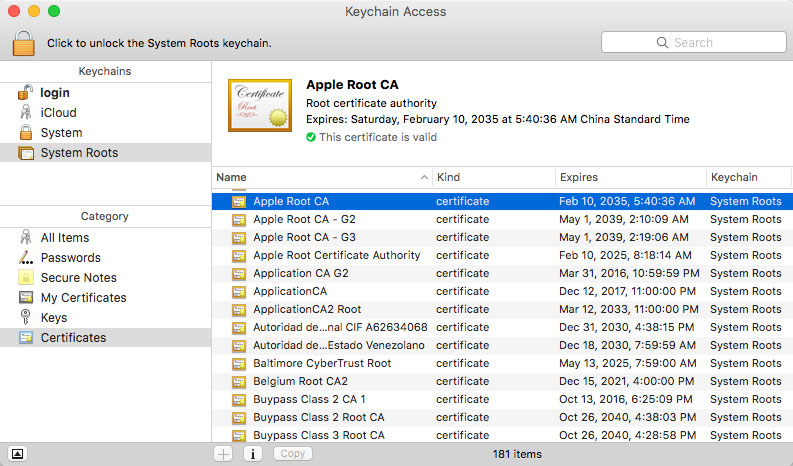Click expiry Dec 12, 2017, 11:00:00 PM
This screenshot has height=466, width=793.
pyautogui.click(x=627, y=291)
